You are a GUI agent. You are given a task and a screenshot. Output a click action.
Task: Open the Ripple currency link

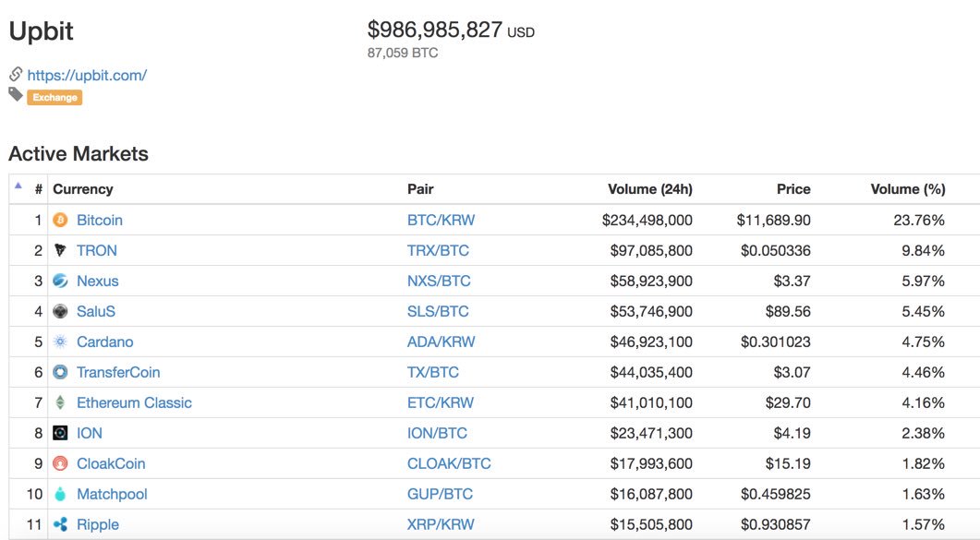[98, 524]
